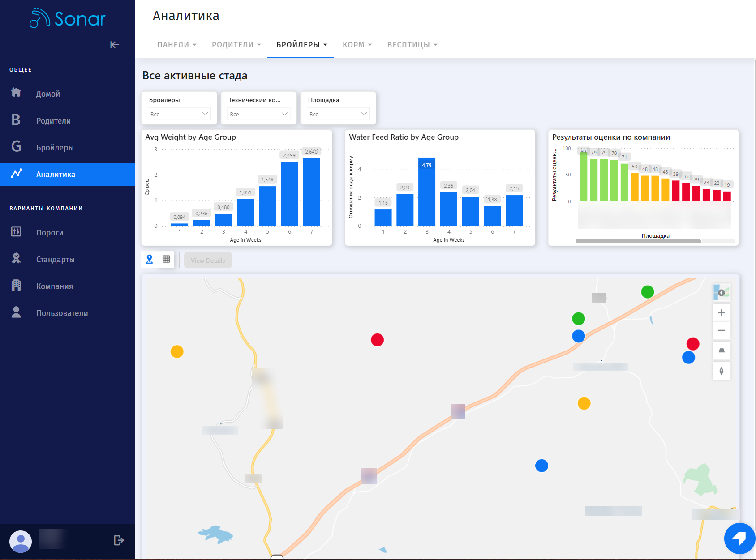Open Домой home icon
The width and height of the screenshot is (756, 560).
(16, 93)
